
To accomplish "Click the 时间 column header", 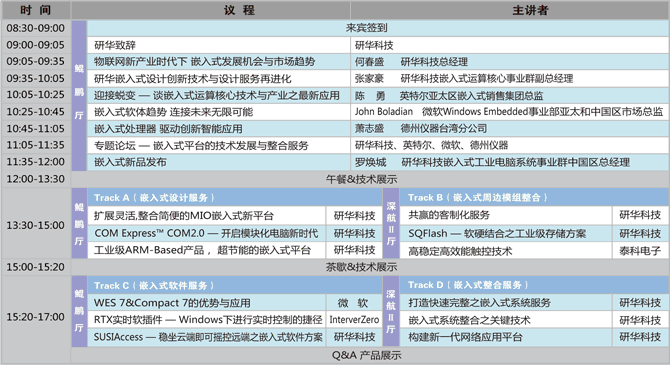I will point(36,10).
